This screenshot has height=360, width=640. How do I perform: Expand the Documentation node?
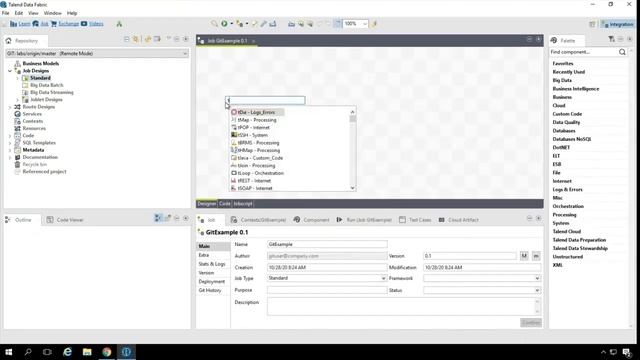tap(10, 157)
